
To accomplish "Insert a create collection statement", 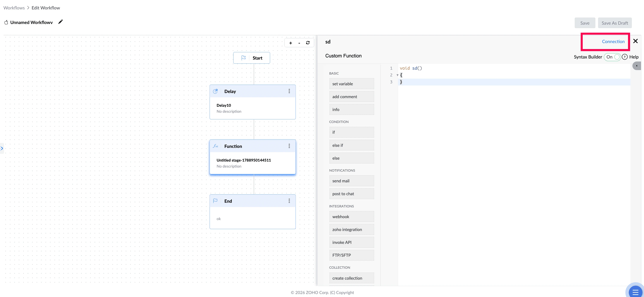I will tap(352, 278).
